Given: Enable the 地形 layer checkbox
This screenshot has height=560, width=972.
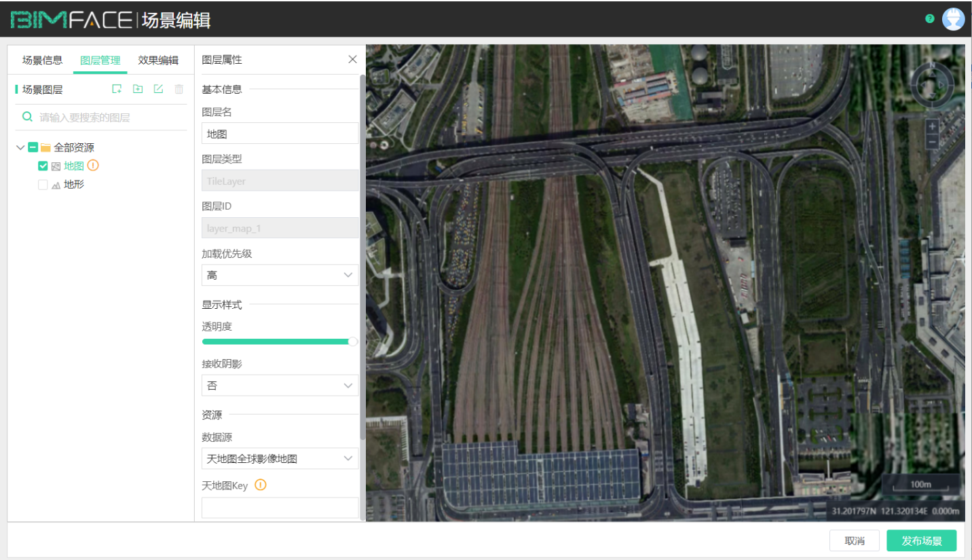Looking at the screenshot, I should (43, 185).
